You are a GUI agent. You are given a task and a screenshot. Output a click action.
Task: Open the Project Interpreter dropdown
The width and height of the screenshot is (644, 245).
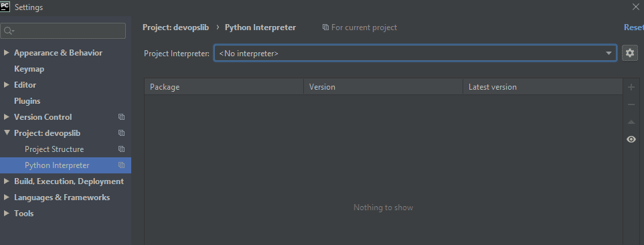[415, 54]
